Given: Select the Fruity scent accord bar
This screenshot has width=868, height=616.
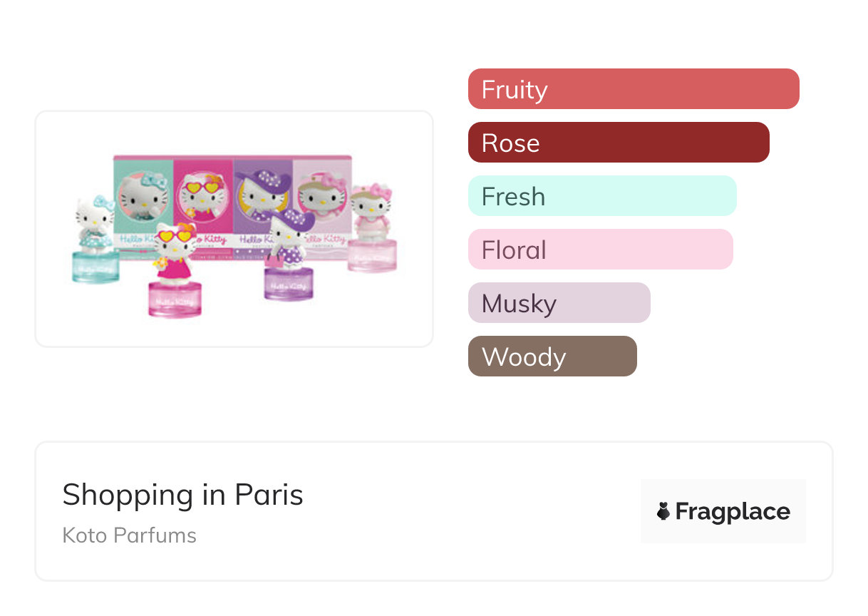Looking at the screenshot, I should [x=633, y=89].
